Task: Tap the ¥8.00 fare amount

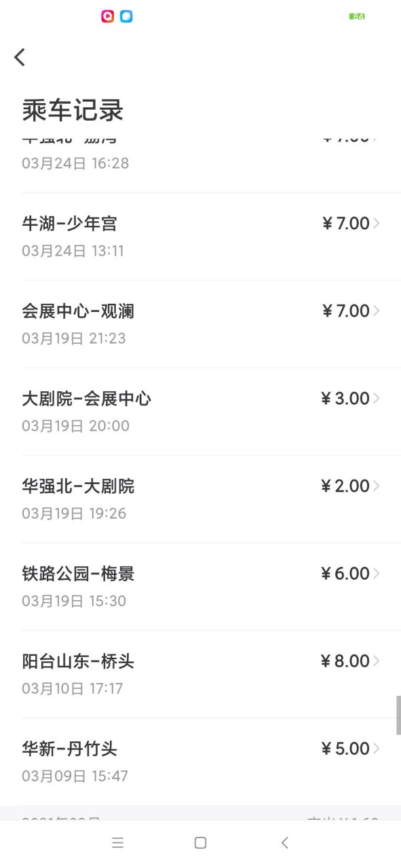Action: (348, 660)
